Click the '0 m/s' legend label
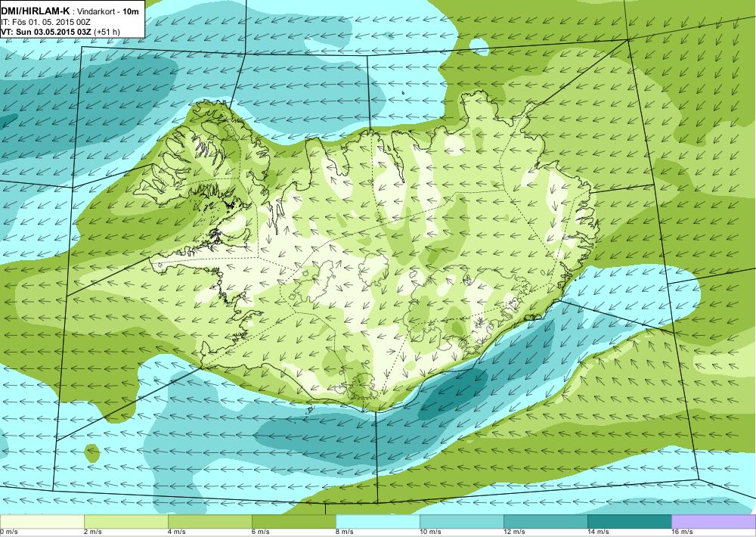756x537 pixels. tap(8, 532)
